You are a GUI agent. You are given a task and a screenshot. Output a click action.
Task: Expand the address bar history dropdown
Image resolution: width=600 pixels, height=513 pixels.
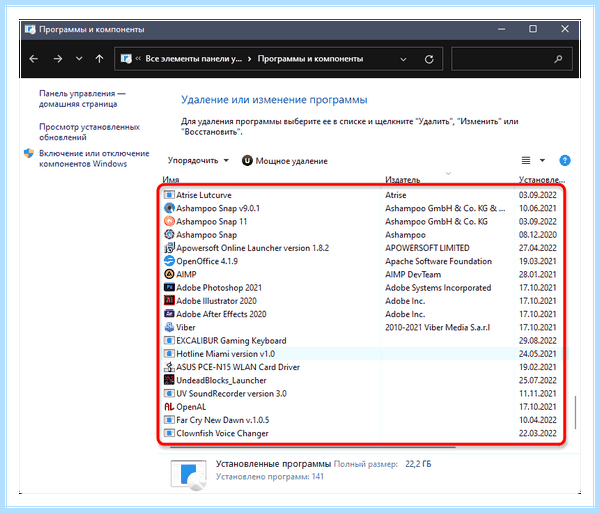(403, 59)
